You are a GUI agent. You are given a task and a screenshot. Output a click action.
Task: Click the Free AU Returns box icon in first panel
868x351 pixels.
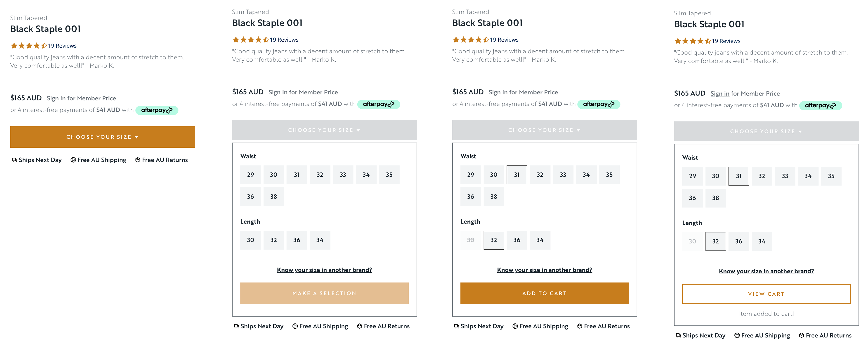coord(138,160)
